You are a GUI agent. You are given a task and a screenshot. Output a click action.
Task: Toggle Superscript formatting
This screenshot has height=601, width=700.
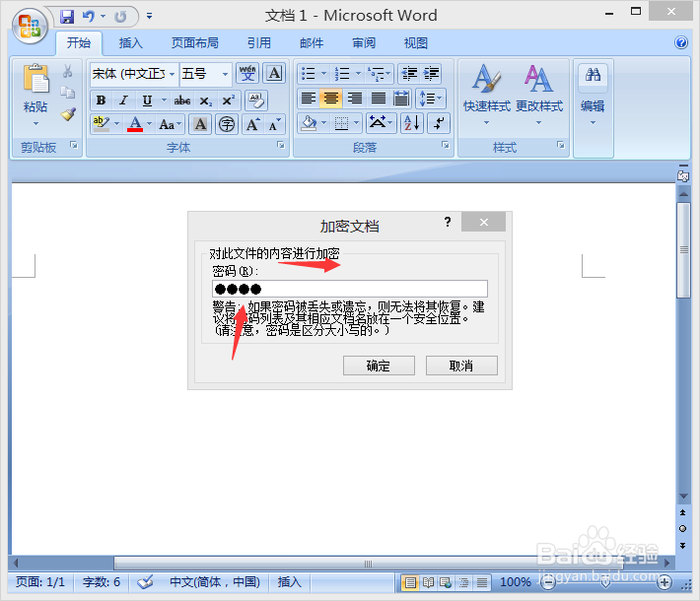pos(228,100)
